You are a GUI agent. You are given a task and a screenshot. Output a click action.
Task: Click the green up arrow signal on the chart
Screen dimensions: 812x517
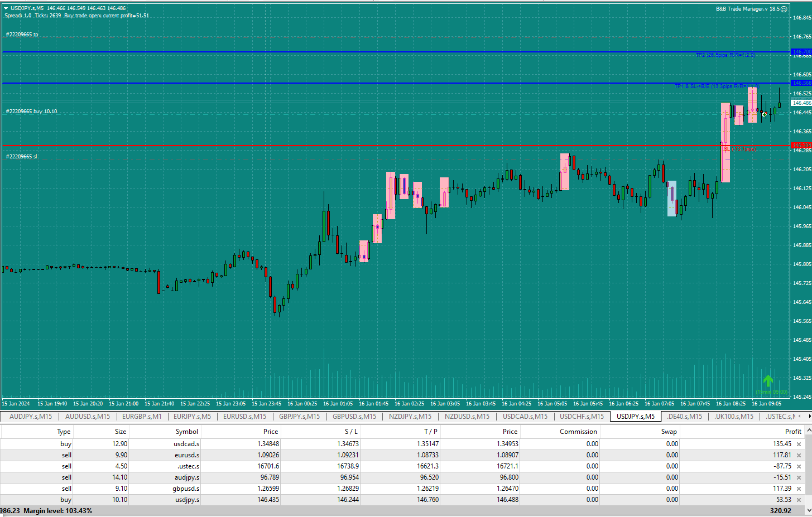coord(768,381)
